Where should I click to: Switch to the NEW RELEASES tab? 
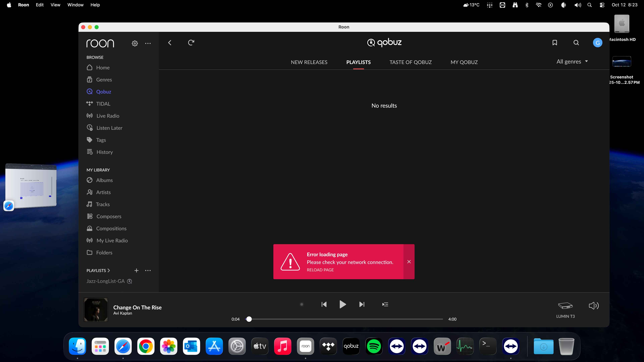309,62
